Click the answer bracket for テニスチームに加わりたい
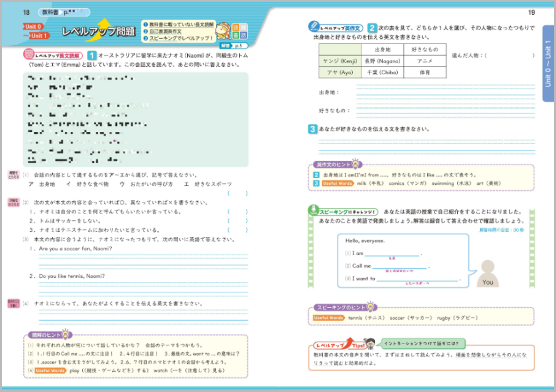 237,230
